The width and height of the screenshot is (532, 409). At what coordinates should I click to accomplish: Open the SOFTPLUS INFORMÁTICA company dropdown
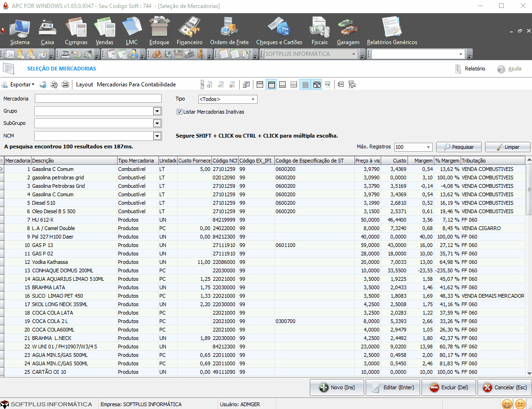click(353, 54)
